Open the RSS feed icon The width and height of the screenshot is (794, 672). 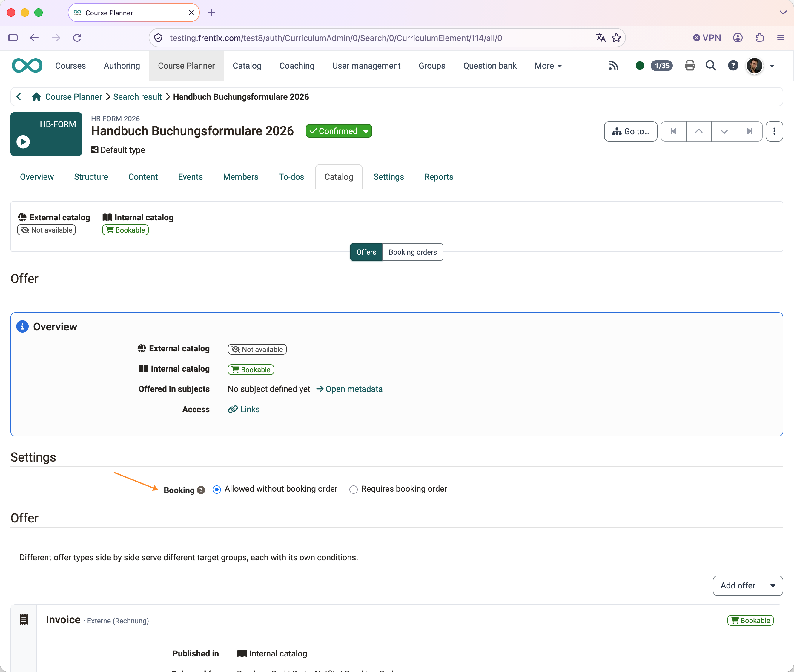pyautogui.click(x=613, y=66)
